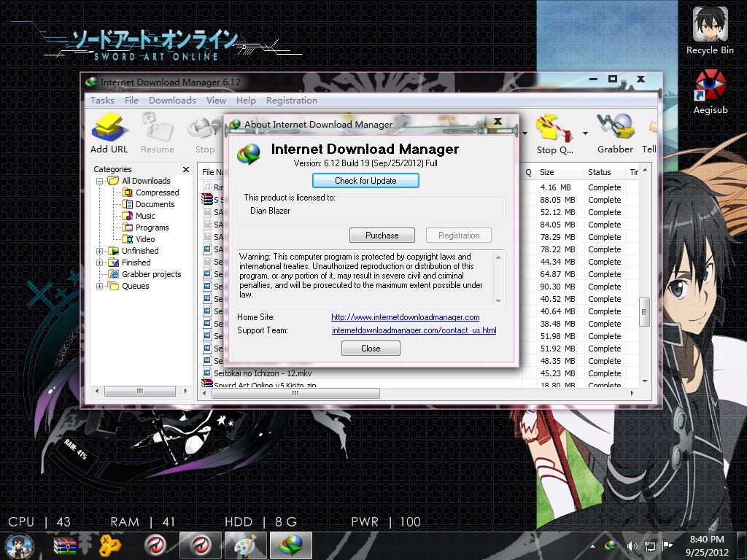Click the All Downloads folder icon

pyautogui.click(x=113, y=181)
